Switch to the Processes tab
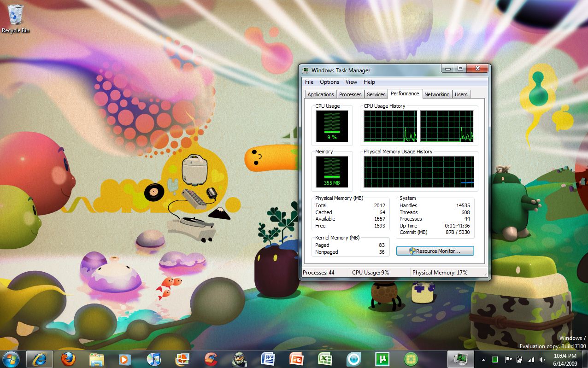The height and width of the screenshot is (368, 588). (350, 94)
